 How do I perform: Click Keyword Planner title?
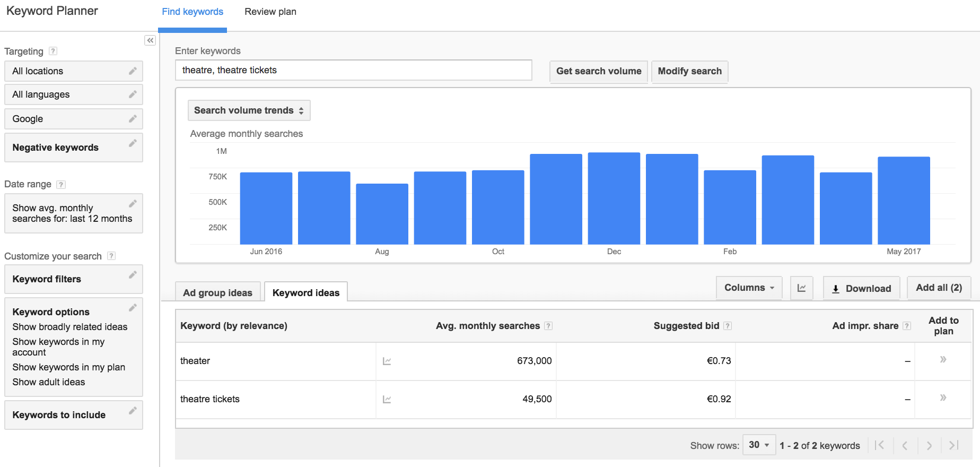tap(52, 11)
